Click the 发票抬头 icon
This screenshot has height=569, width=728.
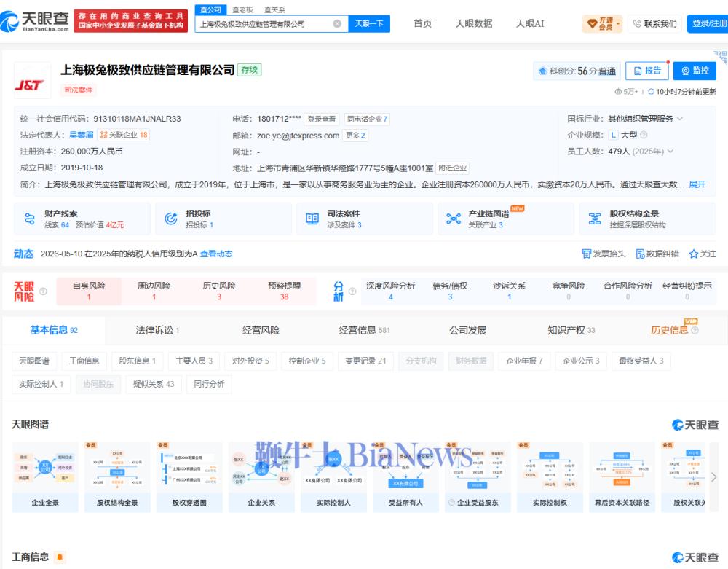point(586,254)
